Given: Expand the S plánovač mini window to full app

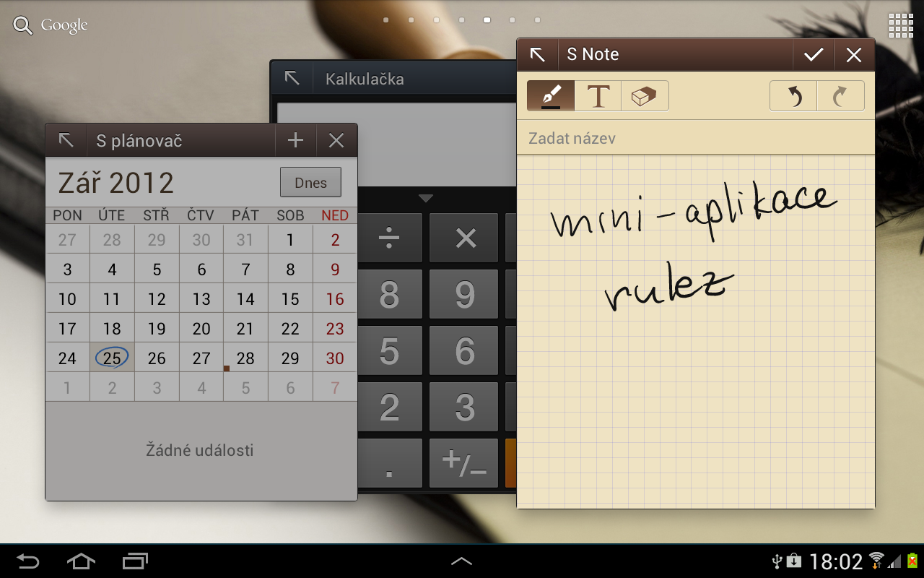Looking at the screenshot, I should pos(66,140).
